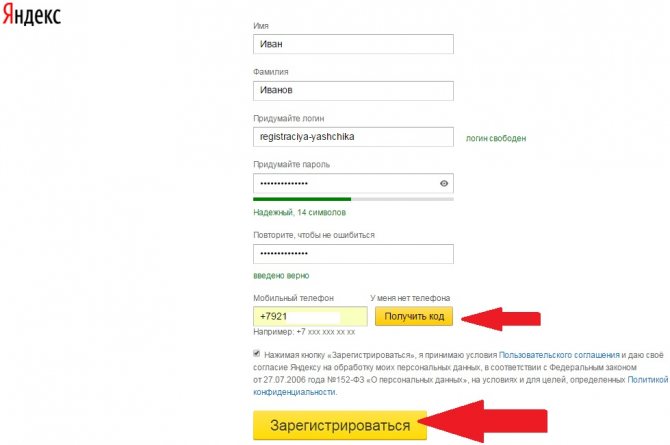Click the логин свободен status text
The image size is (670, 445).
[x=496, y=139]
